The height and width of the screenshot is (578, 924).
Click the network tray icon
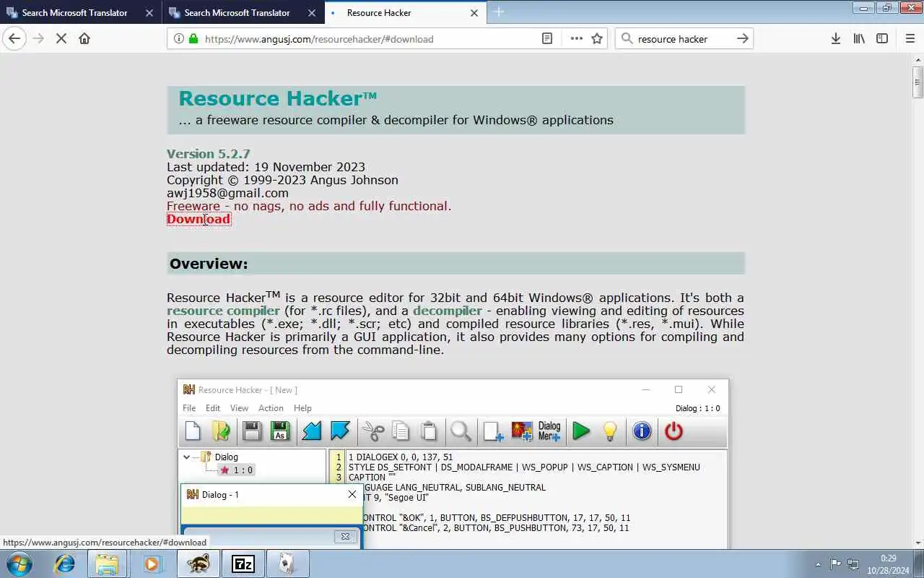[853, 564]
